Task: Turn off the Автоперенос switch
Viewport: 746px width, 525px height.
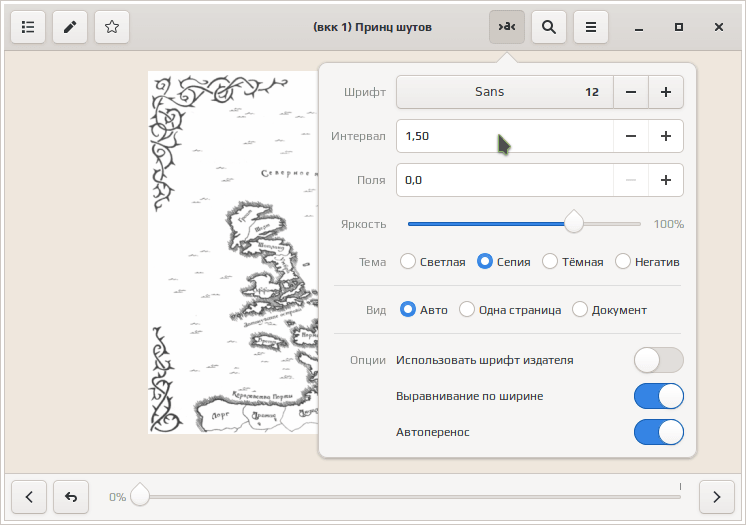Action: pos(658,432)
